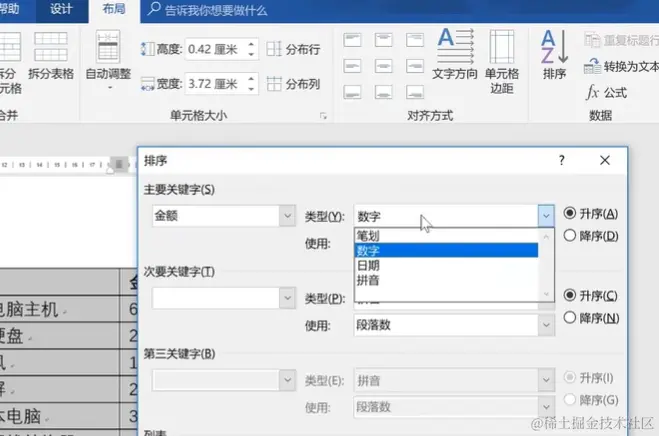Click the Sort dialog help question mark
This screenshot has height=436, width=659.
[x=561, y=160]
